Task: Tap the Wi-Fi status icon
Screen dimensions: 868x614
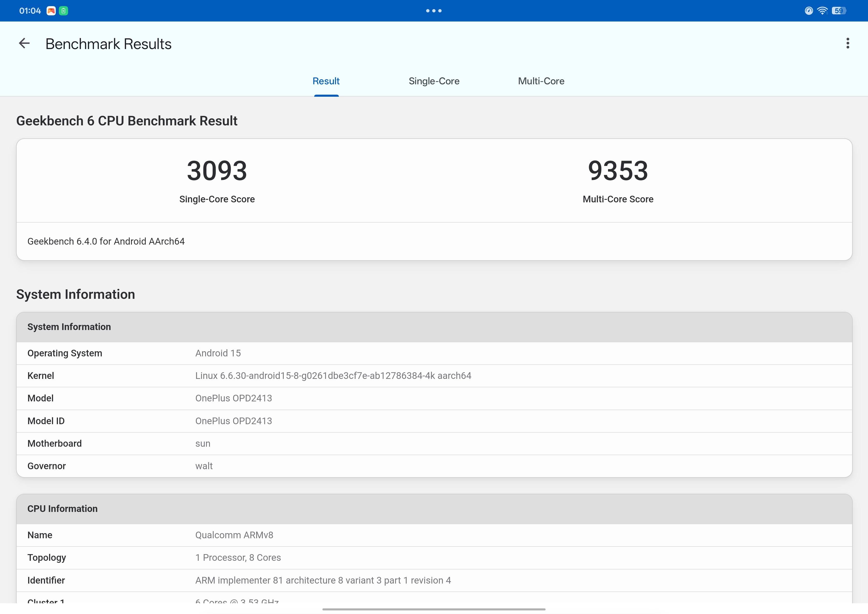Action: [822, 10]
